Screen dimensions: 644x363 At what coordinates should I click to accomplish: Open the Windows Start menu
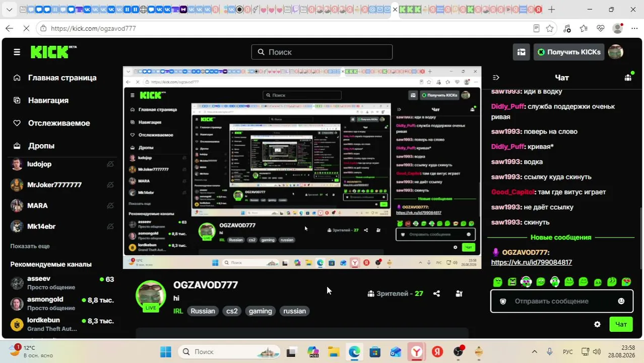point(165,352)
